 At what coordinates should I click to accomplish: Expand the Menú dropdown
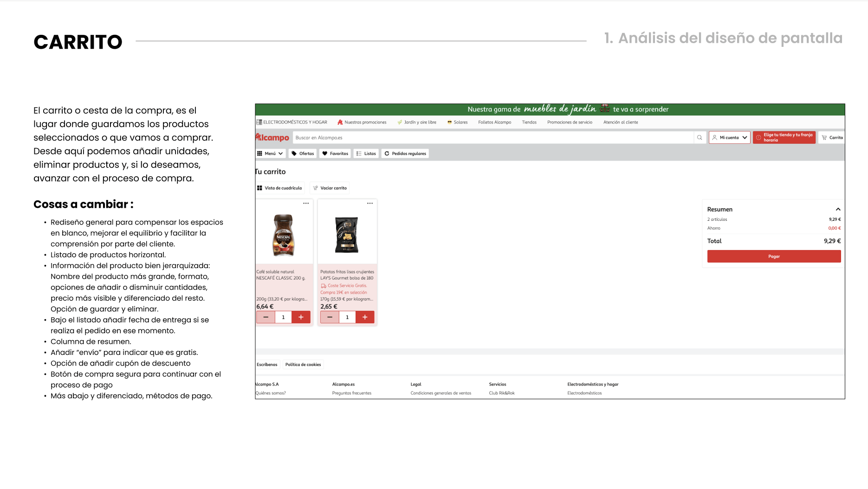(270, 154)
